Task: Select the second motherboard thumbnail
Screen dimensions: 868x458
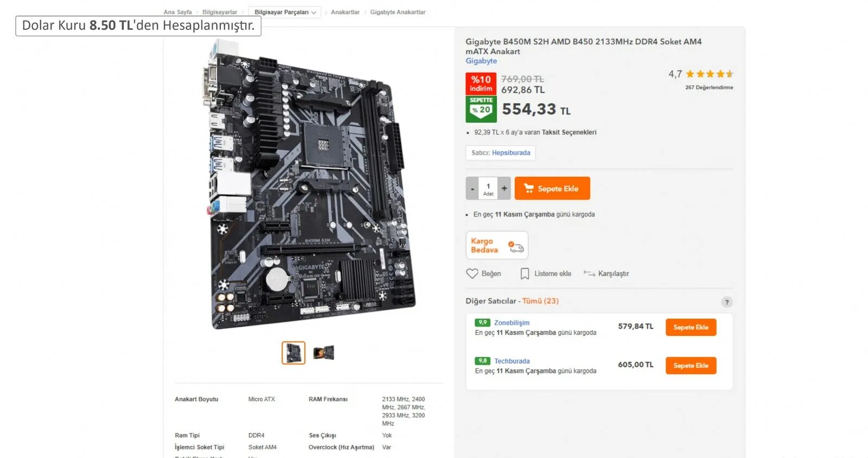Action: pyautogui.click(x=324, y=353)
